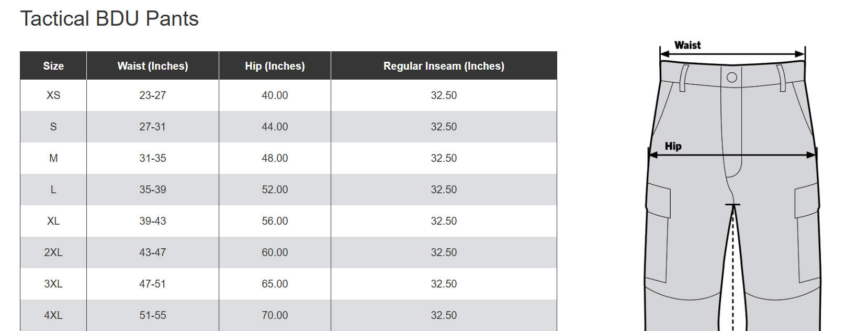
Task: Click the Regular Inseam (Inches) header
Action: (444, 66)
